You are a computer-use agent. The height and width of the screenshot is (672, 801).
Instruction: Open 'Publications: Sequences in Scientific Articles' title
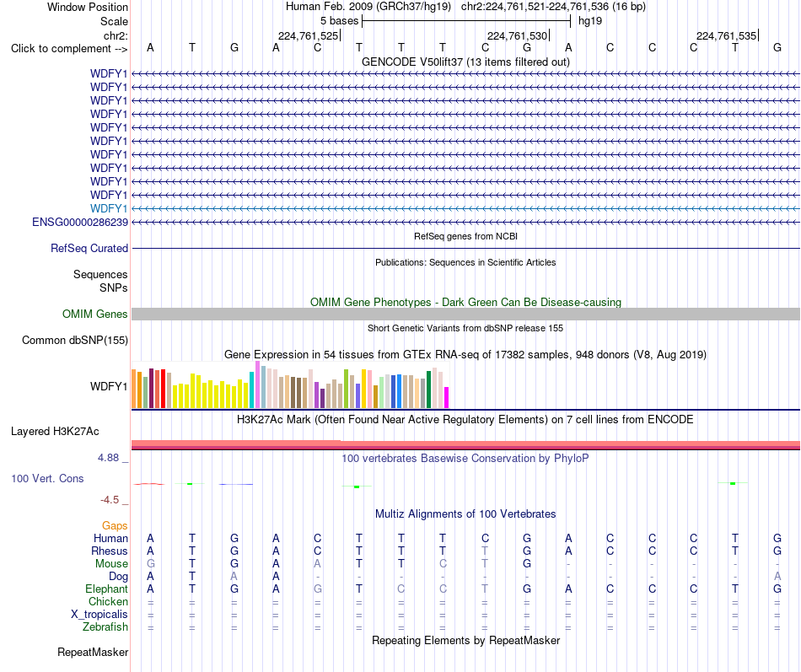click(x=465, y=262)
